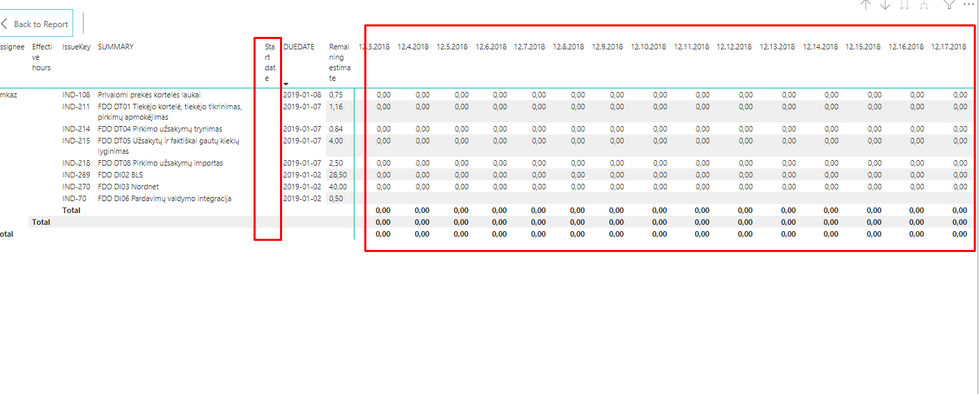
Task: Select the 12.14.2018 column header
Action: coord(820,47)
